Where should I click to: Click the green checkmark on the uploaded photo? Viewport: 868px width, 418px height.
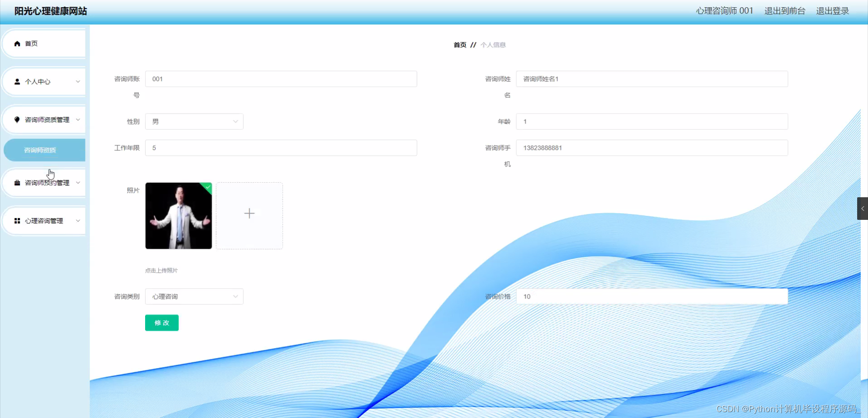[208, 187]
